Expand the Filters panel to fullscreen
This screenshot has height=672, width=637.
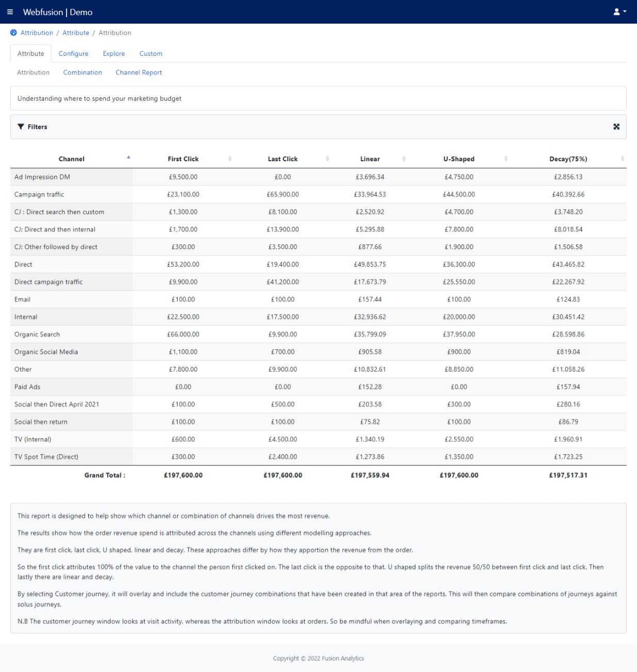click(616, 127)
